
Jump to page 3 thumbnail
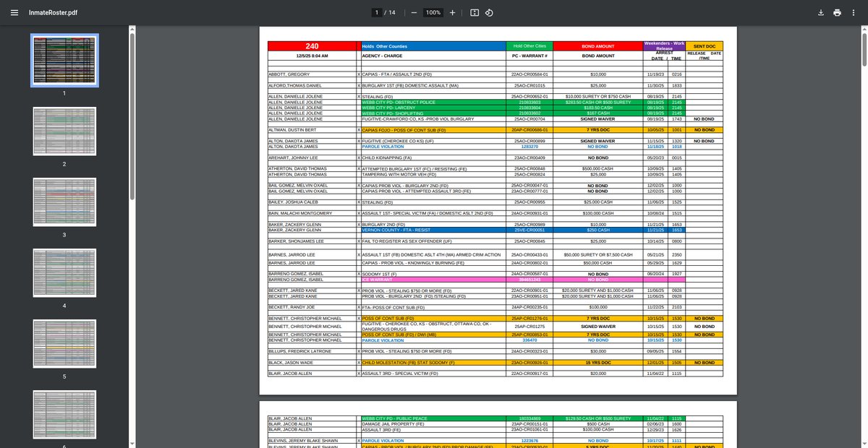pyautogui.click(x=64, y=203)
